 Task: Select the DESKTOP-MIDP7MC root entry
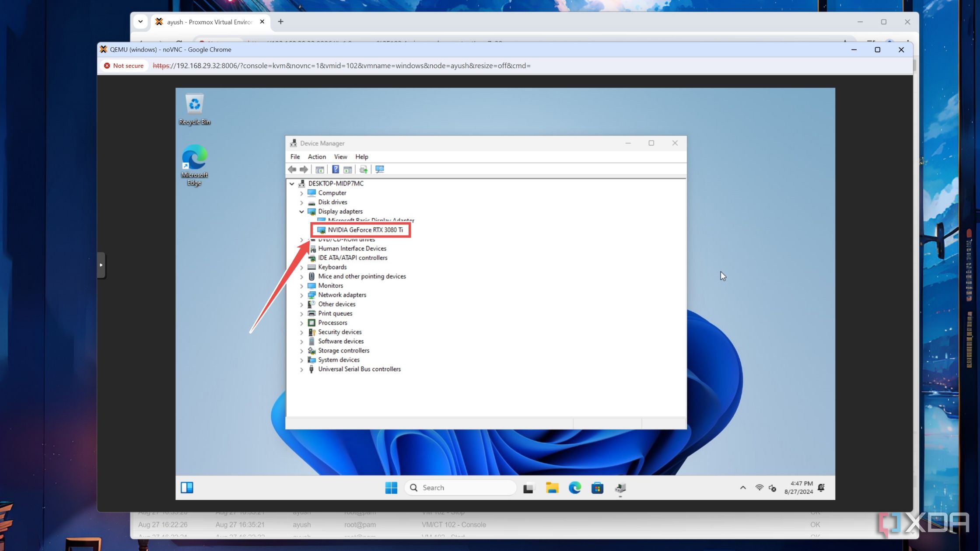336,184
